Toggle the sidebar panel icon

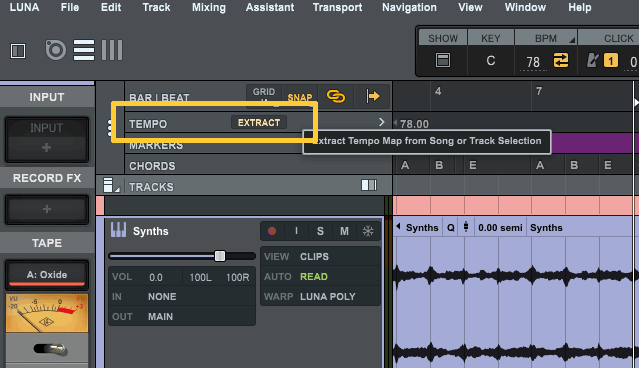[18, 51]
